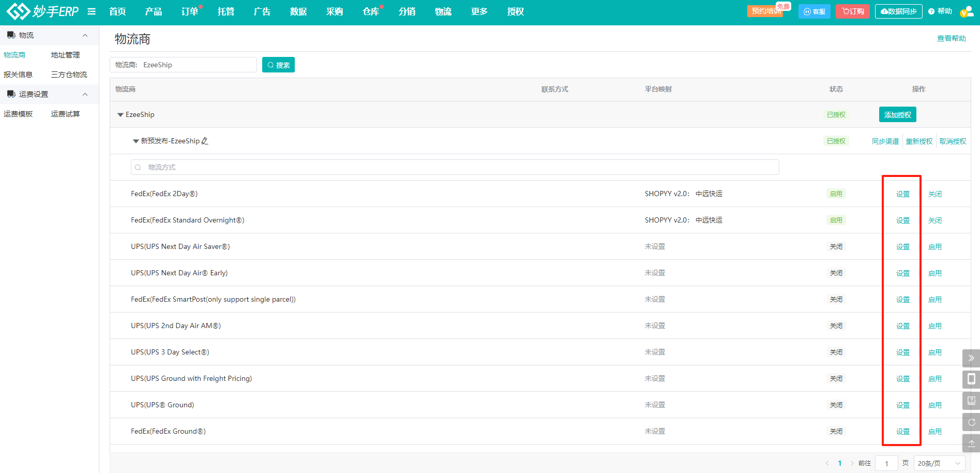The width and height of the screenshot is (980, 473).
Task: Open the 帮助 help link
Action: [940, 11]
